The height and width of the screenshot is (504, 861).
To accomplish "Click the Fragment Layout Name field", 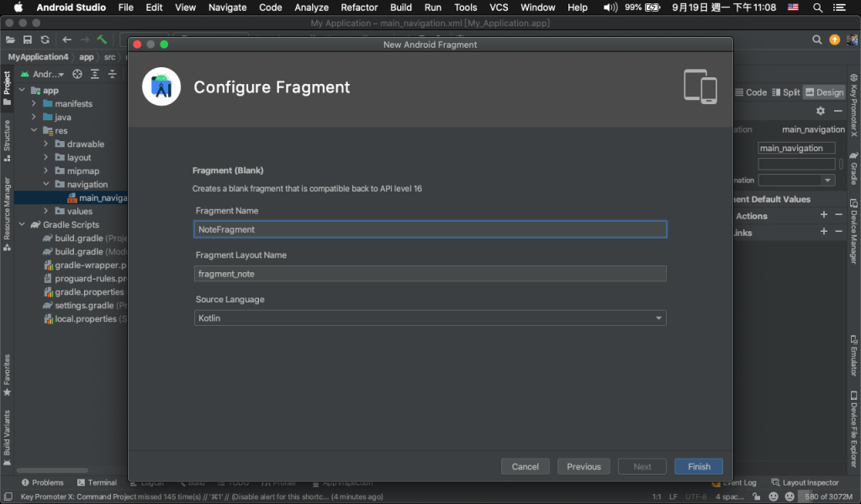I will click(430, 274).
